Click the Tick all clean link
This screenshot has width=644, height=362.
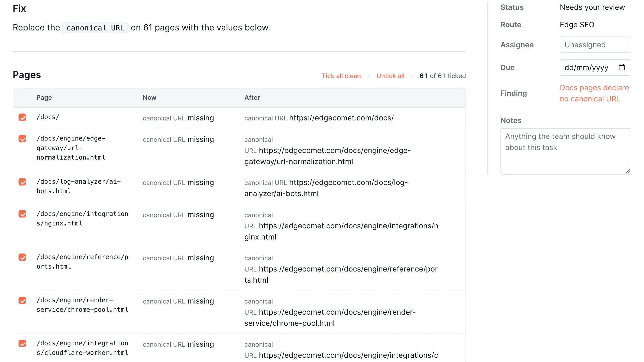click(x=341, y=76)
